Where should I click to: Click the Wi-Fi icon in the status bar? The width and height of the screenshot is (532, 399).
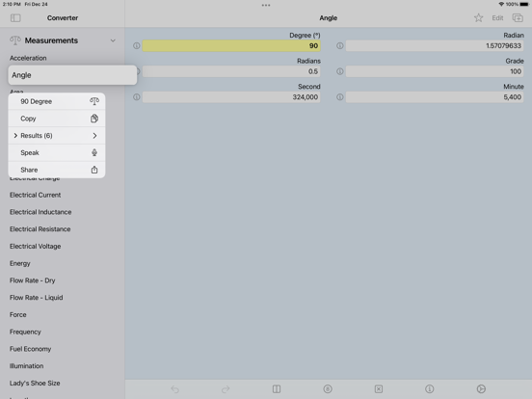pos(501,5)
